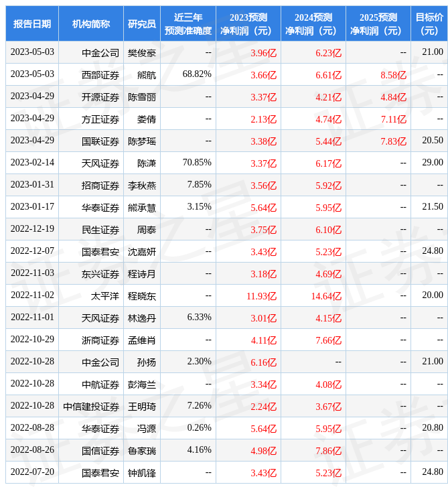Select institution 中航证券
The width and height of the screenshot is (448, 489).
pos(100,385)
